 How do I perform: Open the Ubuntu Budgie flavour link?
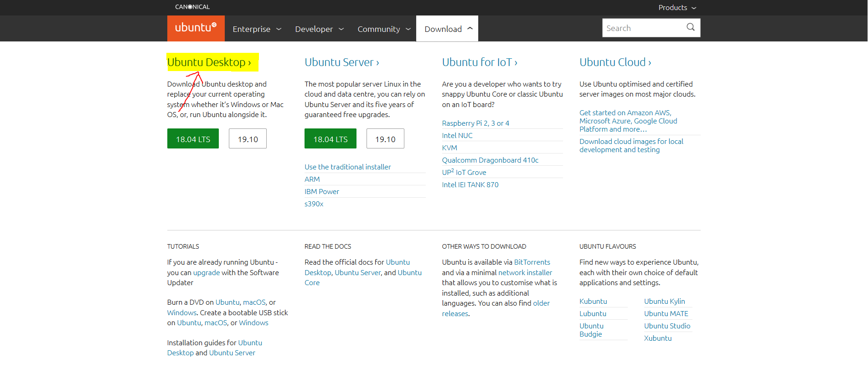(591, 330)
